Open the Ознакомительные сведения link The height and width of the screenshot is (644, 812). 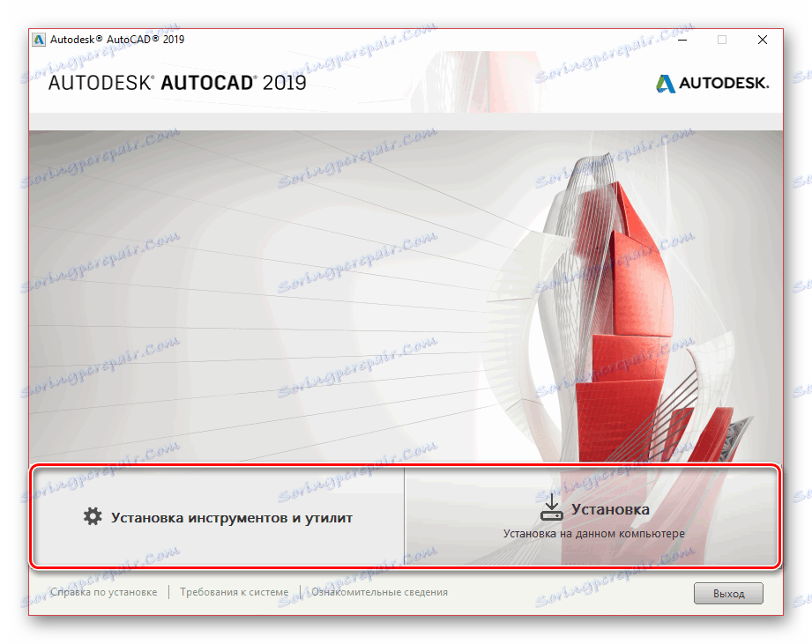pyautogui.click(x=380, y=592)
